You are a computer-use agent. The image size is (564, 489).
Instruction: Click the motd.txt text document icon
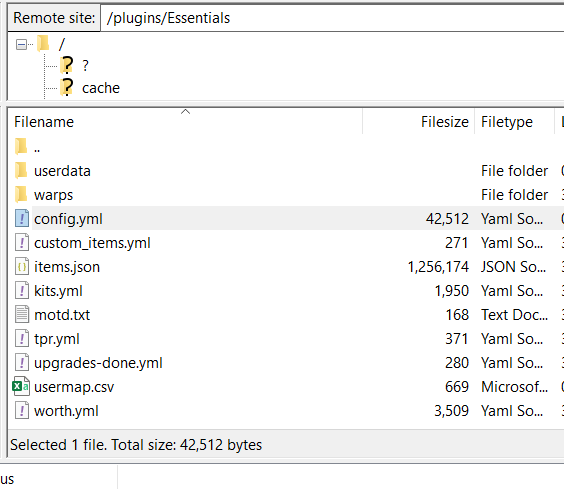tap(22, 314)
